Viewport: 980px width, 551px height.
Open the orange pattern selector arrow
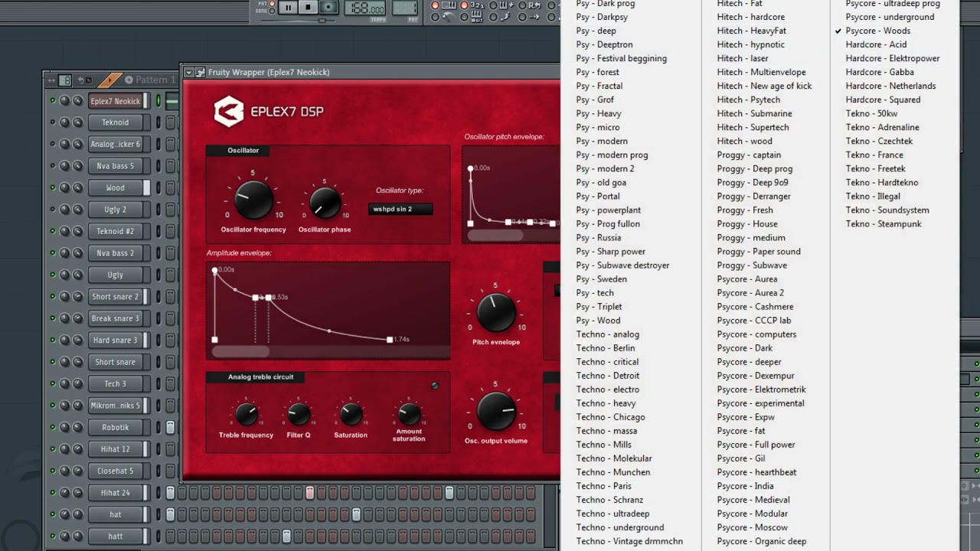[x=110, y=80]
